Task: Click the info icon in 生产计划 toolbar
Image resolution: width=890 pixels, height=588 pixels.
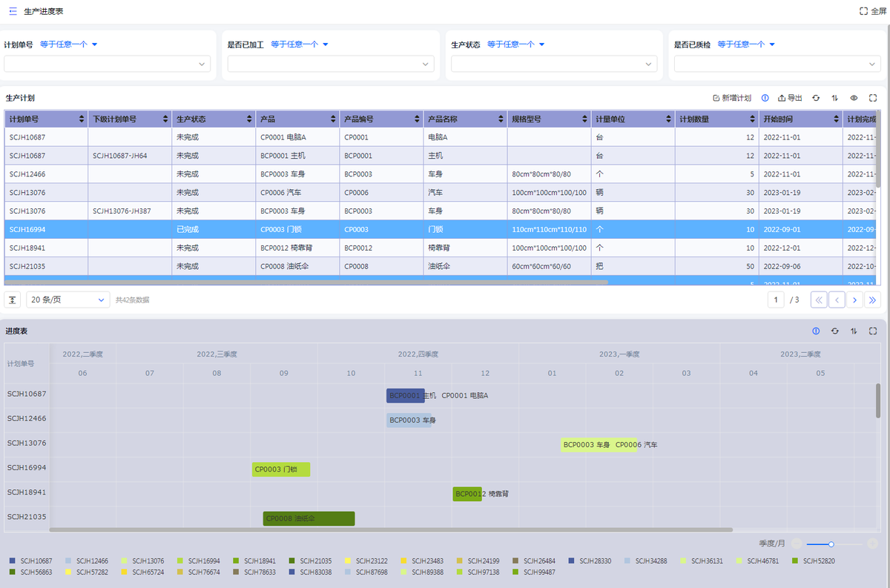Action: (x=765, y=98)
